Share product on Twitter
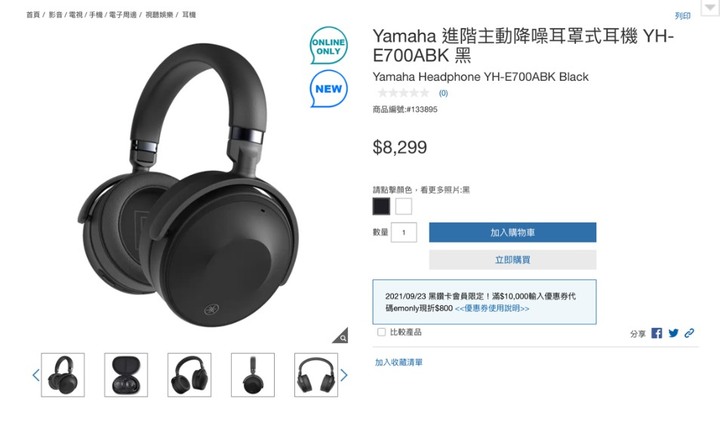720x423 pixels. point(673,333)
